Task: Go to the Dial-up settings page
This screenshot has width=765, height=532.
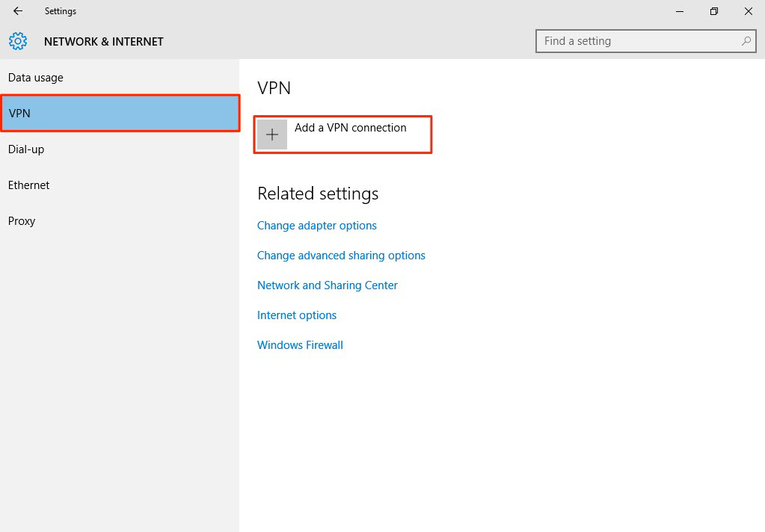Action: click(x=26, y=149)
